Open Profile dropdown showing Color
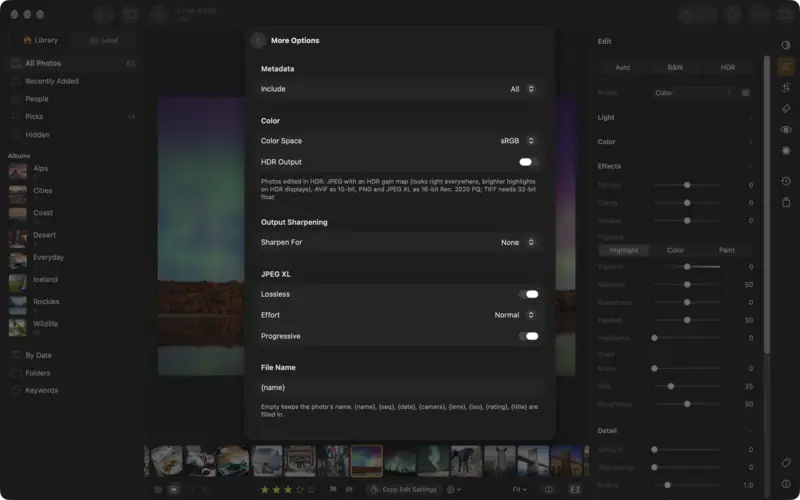 [x=694, y=93]
